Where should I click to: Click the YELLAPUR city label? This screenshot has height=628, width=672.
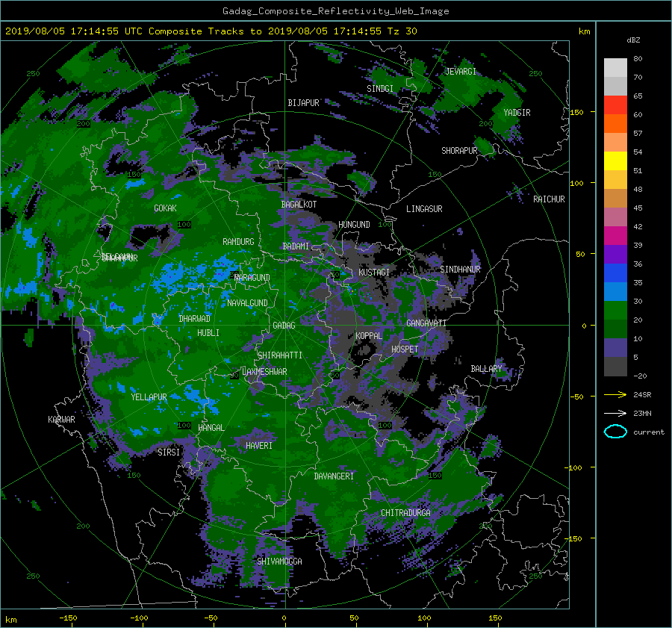pyautogui.click(x=149, y=397)
